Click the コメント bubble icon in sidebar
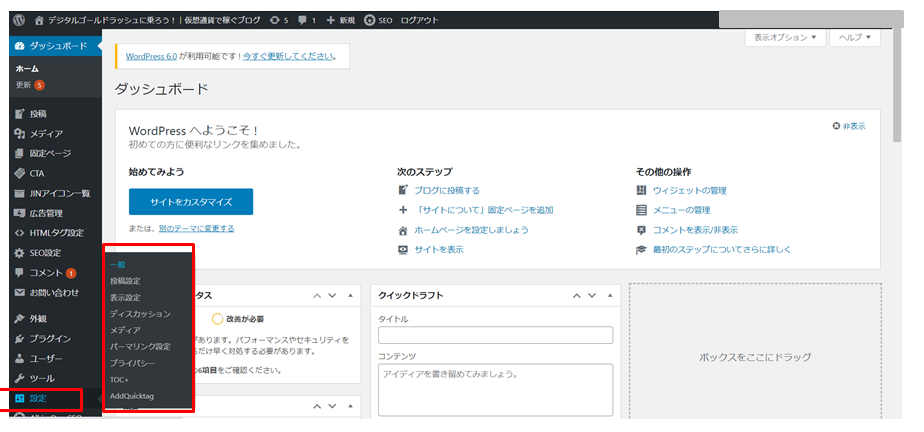The image size is (924, 432). (x=19, y=273)
